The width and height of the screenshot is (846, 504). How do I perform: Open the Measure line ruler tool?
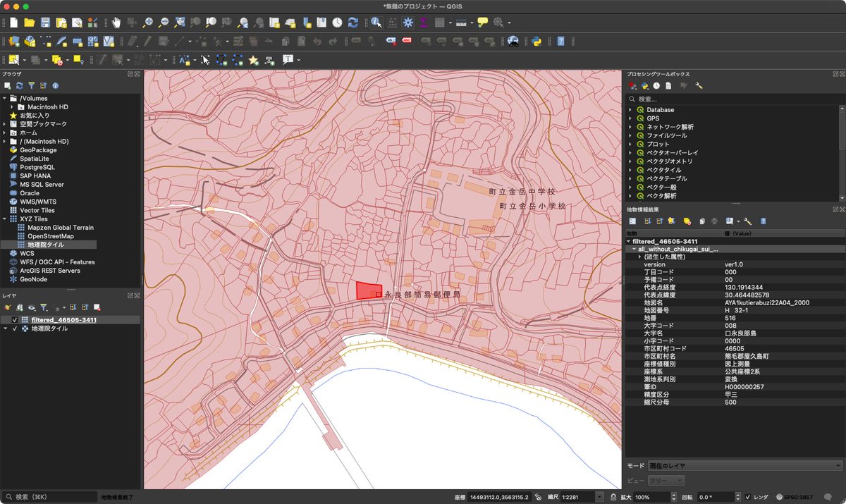tap(460, 23)
